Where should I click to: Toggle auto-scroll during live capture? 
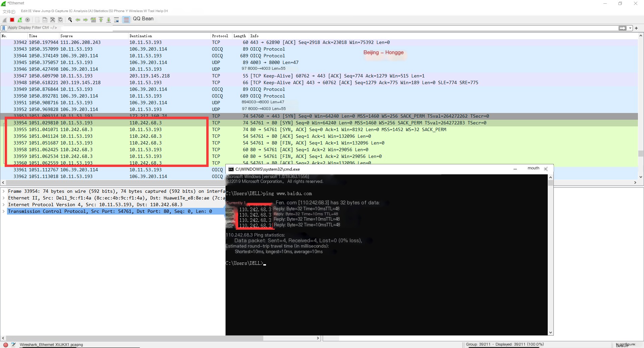(116, 20)
